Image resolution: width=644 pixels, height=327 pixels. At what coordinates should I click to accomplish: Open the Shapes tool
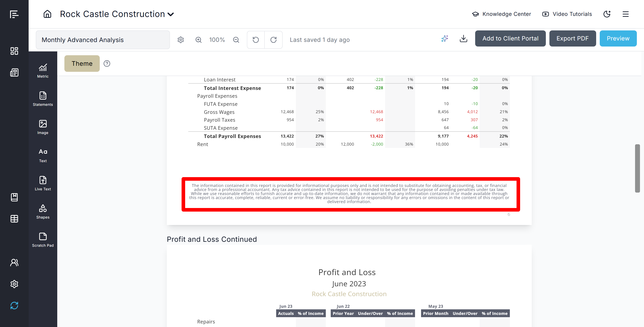[43, 212]
